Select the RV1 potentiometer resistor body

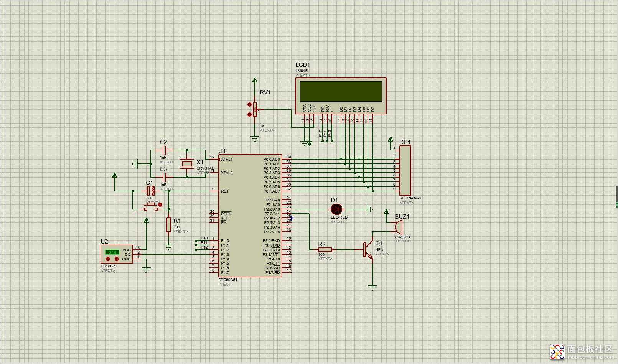click(x=255, y=109)
